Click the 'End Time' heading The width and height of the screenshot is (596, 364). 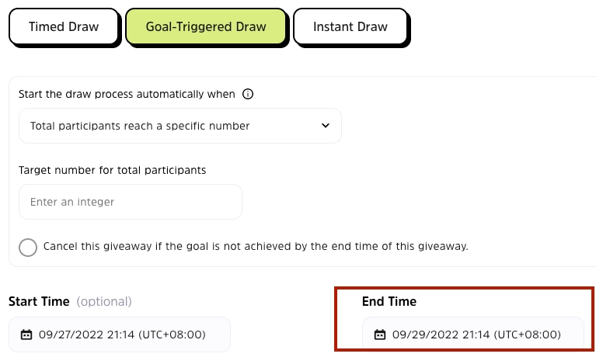pyautogui.click(x=389, y=301)
